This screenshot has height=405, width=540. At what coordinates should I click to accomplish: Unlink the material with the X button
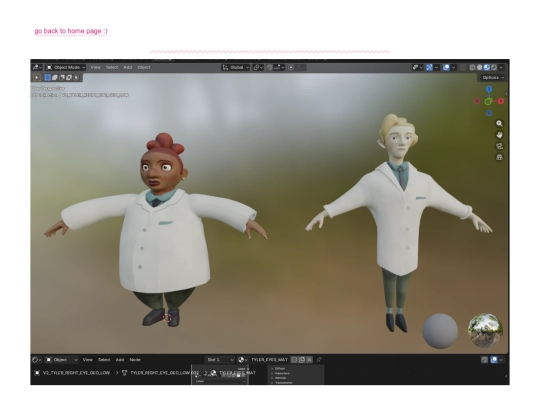[x=309, y=360]
